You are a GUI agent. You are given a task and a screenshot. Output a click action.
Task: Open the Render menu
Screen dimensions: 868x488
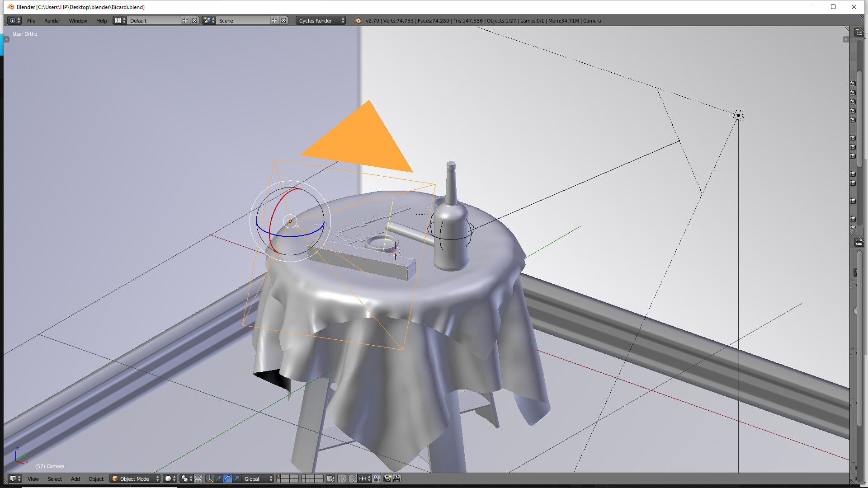tap(52, 20)
